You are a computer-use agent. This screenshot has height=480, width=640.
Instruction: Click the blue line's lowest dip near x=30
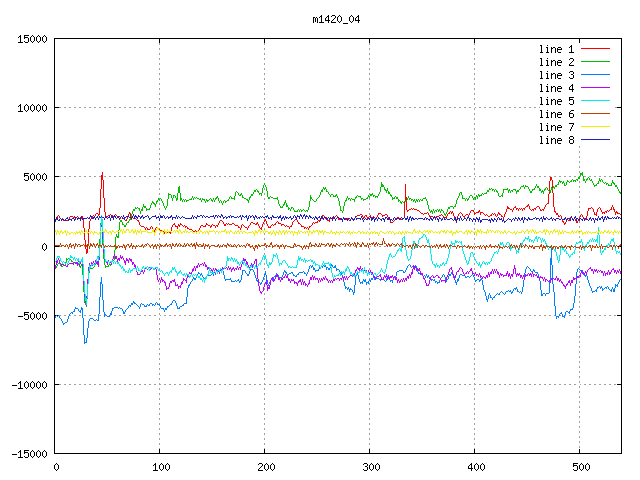click(85, 342)
